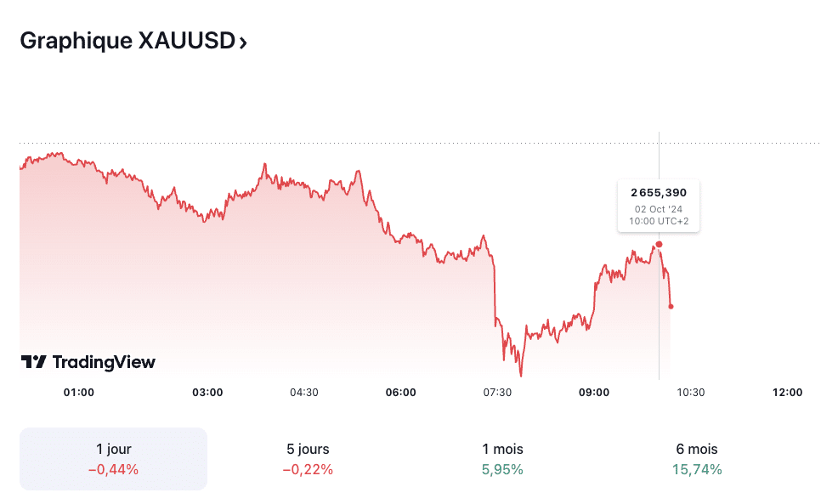
Task: Click the 03:00 time axis label
Action: pyautogui.click(x=207, y=392)
